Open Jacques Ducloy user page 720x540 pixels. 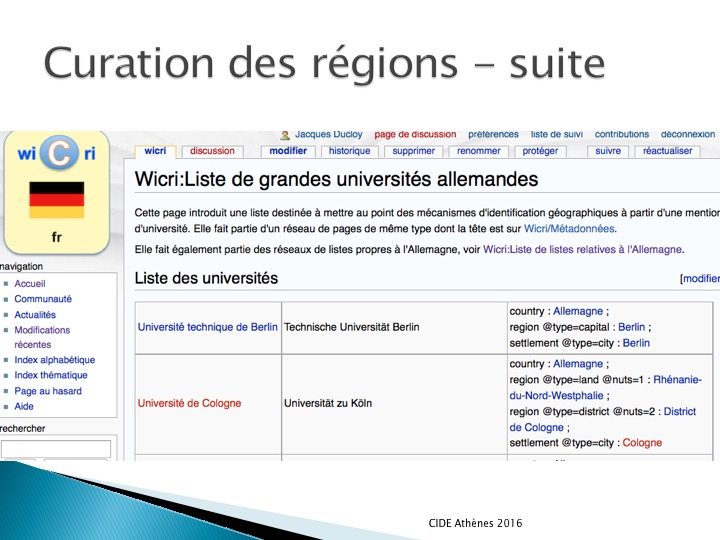click(x=329, y=135)
